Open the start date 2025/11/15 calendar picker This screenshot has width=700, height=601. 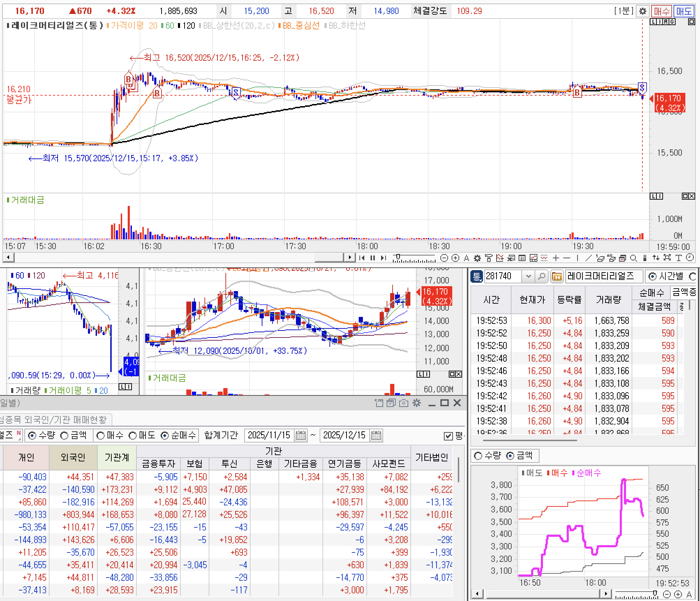point(300,436)
